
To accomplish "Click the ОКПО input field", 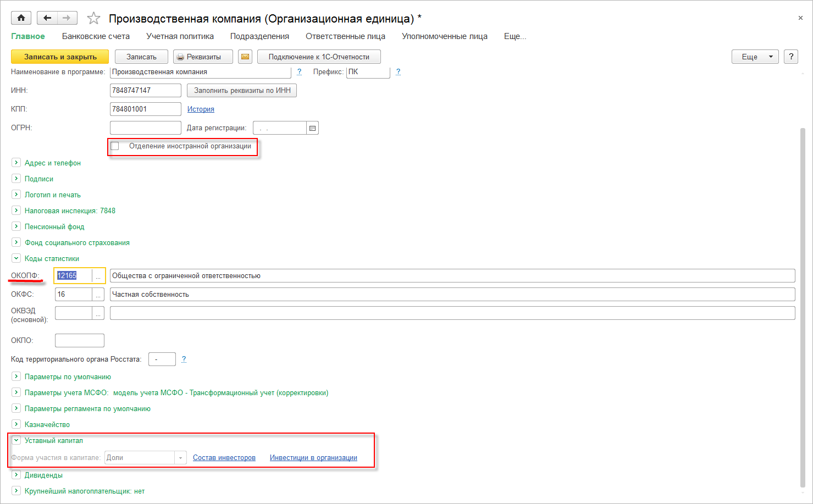I will tap(80, 341).
